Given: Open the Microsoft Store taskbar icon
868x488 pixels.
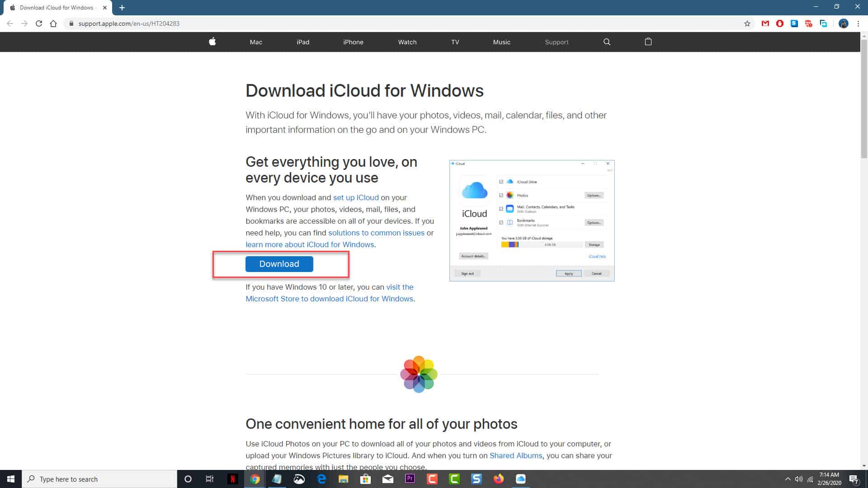Looking at the screenshot, I should coord(366,479).
